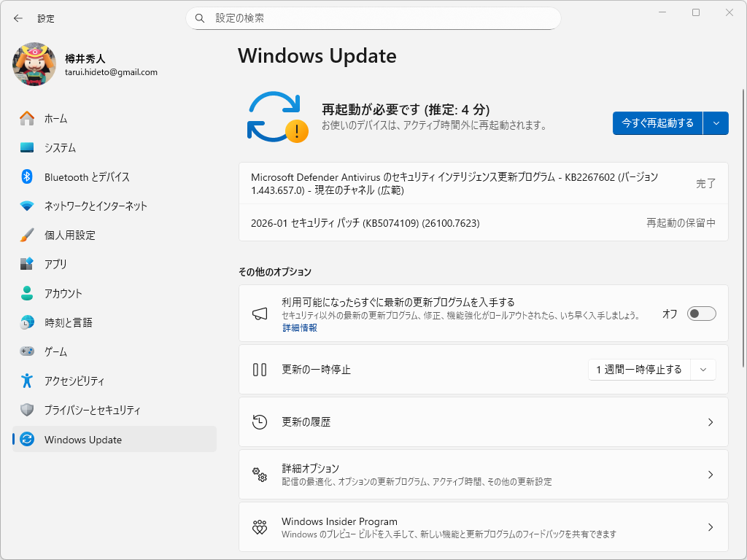Open プライバシーとセキュリティ shield icon
The width and height of the screenshot is (747, 560).
[26, 410]
